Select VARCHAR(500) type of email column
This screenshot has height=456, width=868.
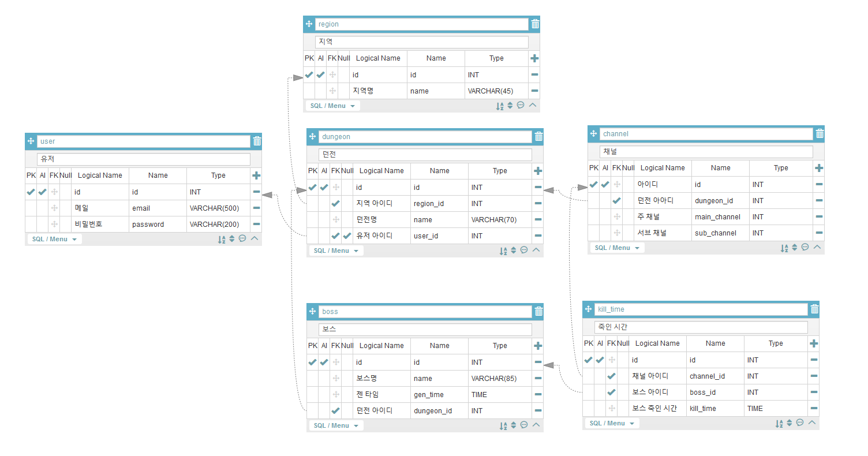(x=219, y=208)
